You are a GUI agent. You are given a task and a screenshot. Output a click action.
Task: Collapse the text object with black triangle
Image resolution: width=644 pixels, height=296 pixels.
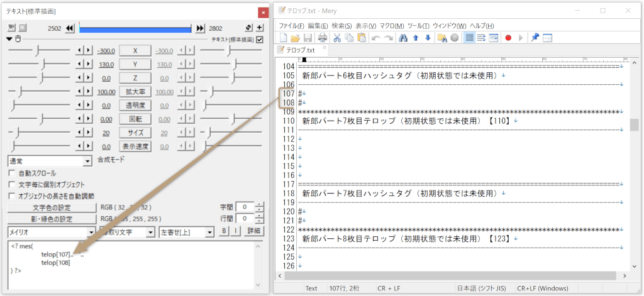tap(10, 39)
